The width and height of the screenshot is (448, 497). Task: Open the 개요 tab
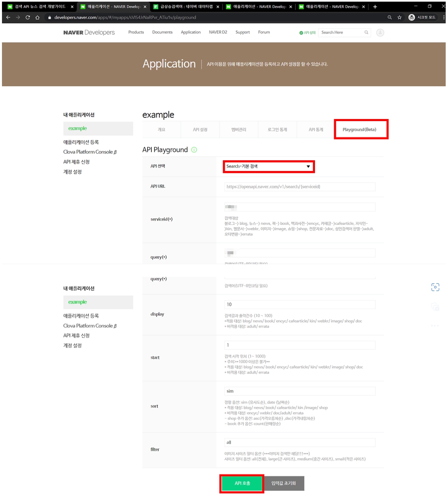161,130
